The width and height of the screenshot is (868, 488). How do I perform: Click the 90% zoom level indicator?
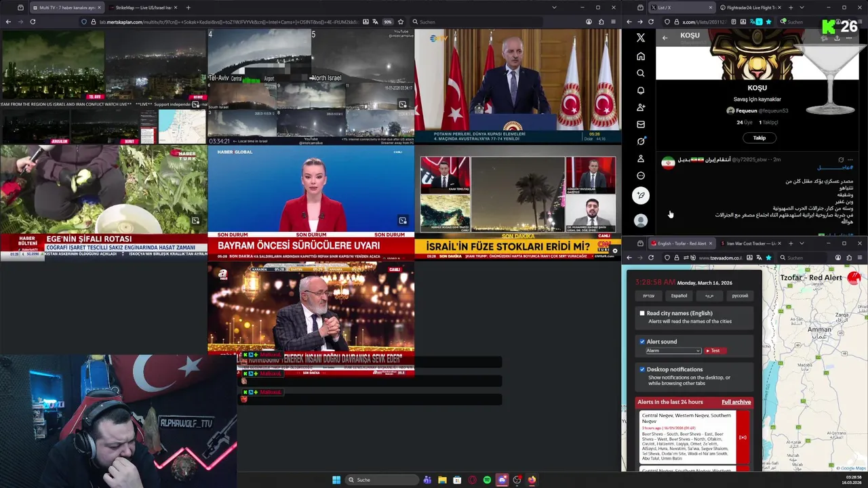point(387,22)
